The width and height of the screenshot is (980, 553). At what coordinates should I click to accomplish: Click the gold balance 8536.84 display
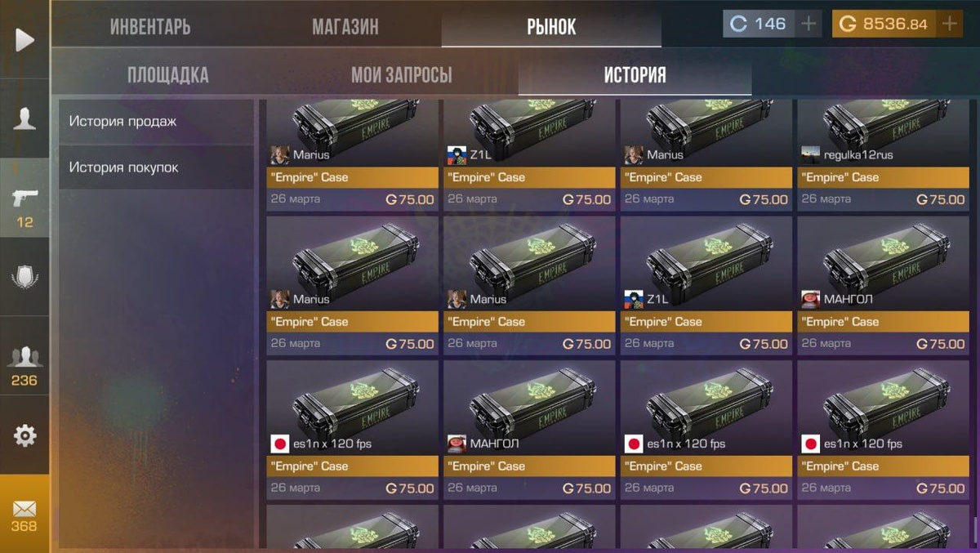click(884, 24)
